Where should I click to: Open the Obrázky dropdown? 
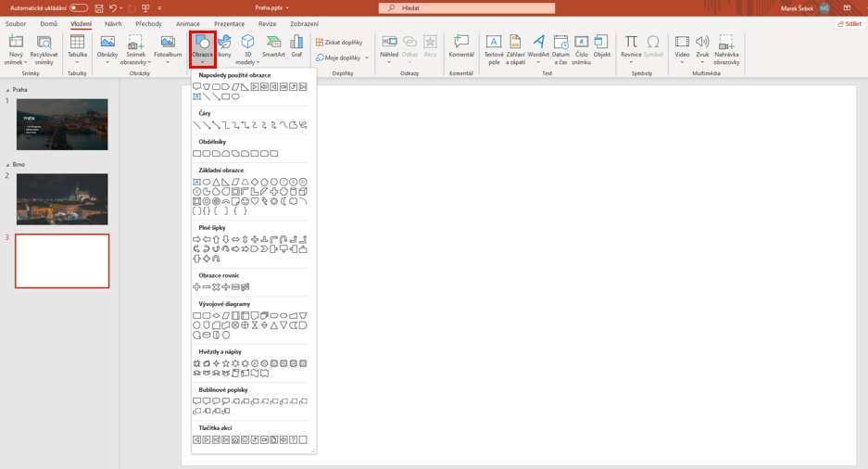coord(107,62)
